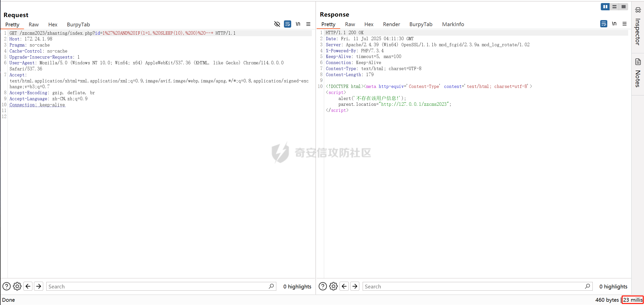The width and height of the screenshot is (644, 305).
Task: Click the Done status text
Action: tap(9, 300)
